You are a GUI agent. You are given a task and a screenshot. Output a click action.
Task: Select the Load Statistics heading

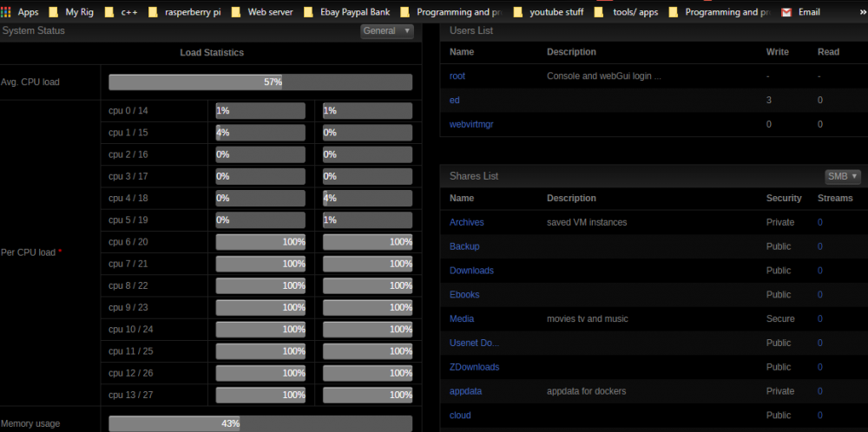coord(212,53)
